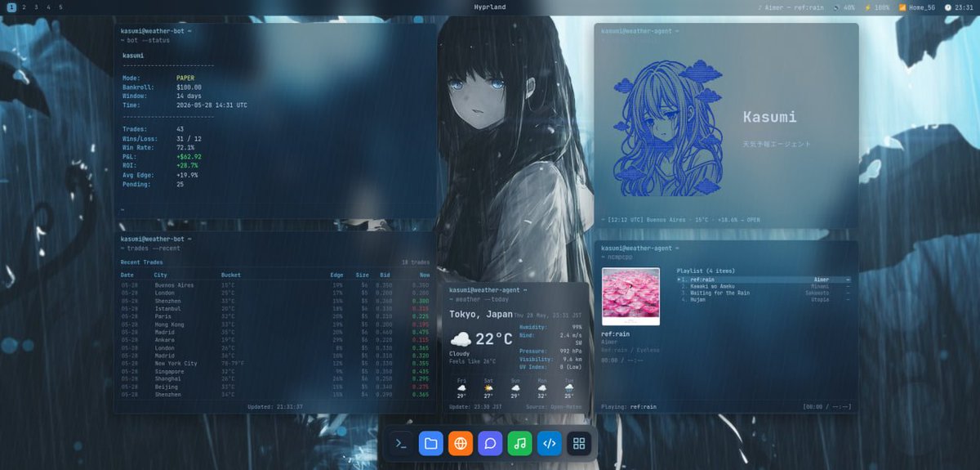Click the Buenos Aires status line in agent window
The image size is (980, 470).
point(681,220)
